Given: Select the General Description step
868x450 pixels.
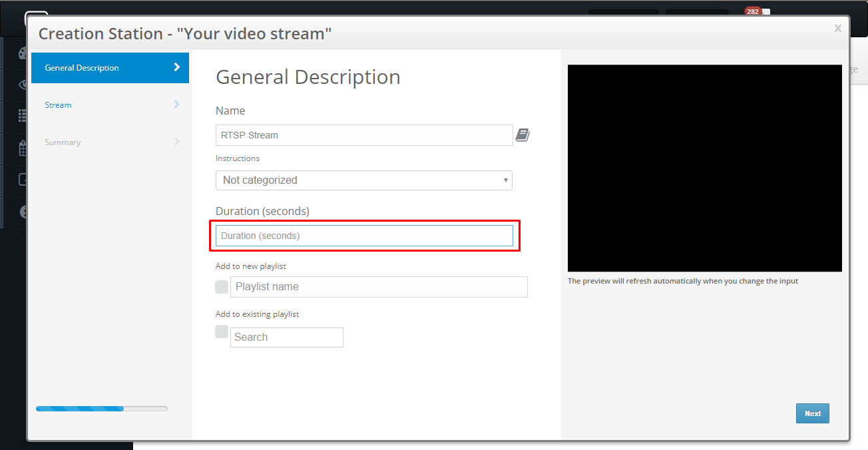Looking at the screenshot, I should point(110,68).
